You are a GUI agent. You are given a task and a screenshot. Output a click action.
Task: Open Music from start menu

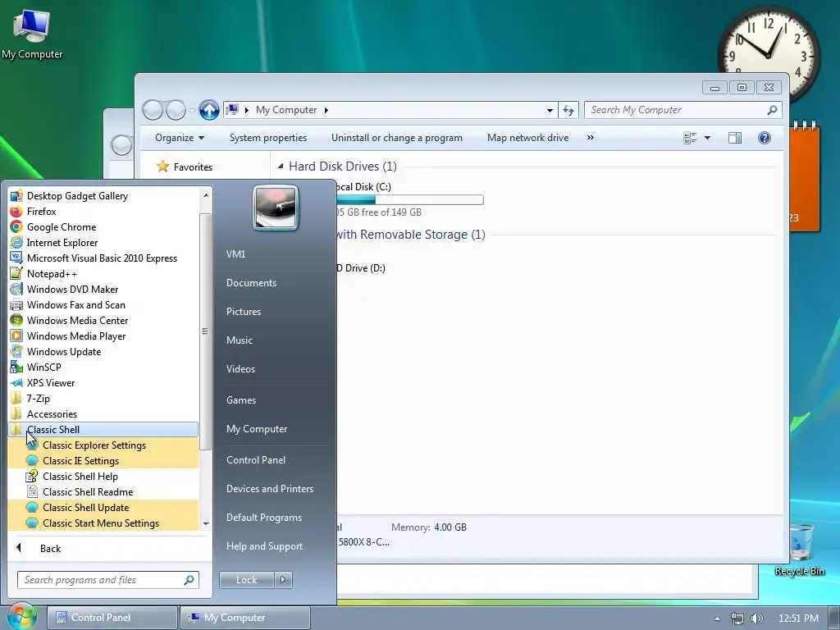pyautogui.click(x=240, y=340)
